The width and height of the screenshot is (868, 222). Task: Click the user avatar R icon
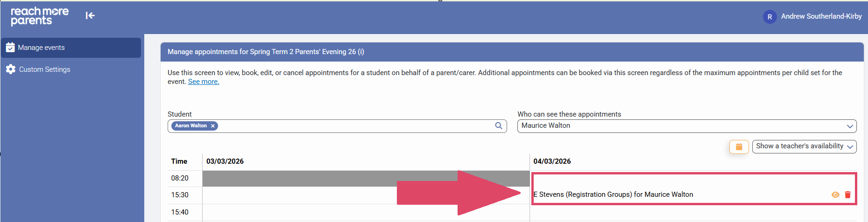click(769, 17)
